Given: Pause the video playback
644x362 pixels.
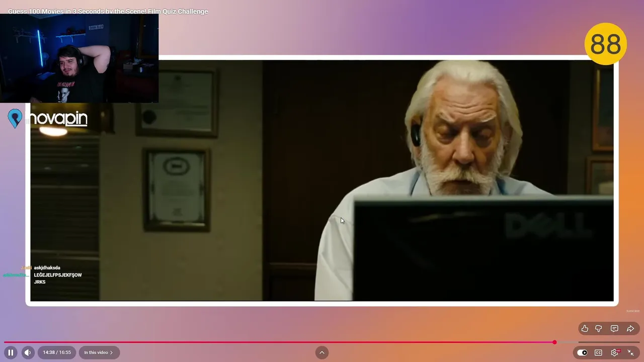Looking at the screenshot, I should coord(11,352).
